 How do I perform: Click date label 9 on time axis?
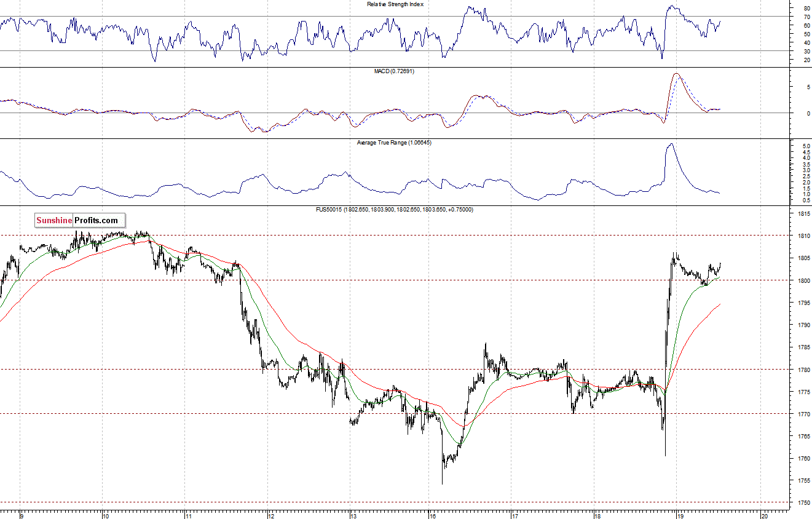click(22, 515)
